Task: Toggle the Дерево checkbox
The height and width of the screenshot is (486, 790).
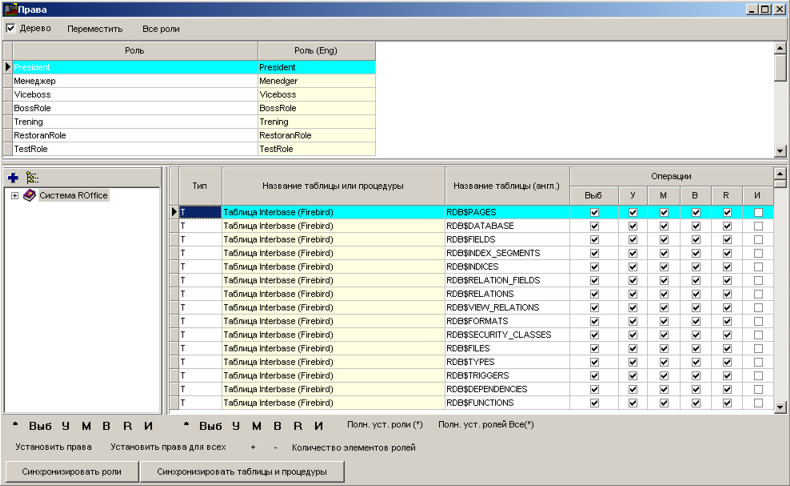Action: pyautogui.click(x=11, y=28)
